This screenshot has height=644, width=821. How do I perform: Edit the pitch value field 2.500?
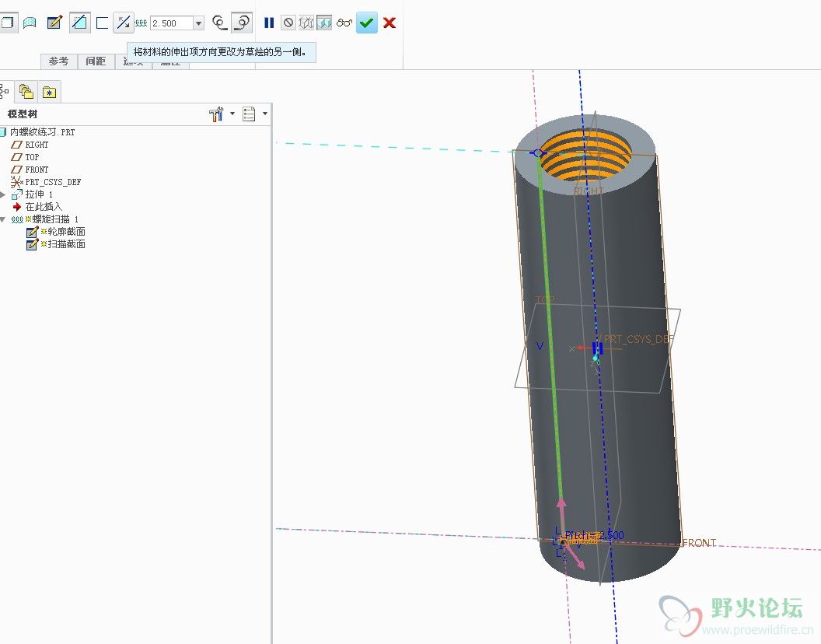coord(171,23)
